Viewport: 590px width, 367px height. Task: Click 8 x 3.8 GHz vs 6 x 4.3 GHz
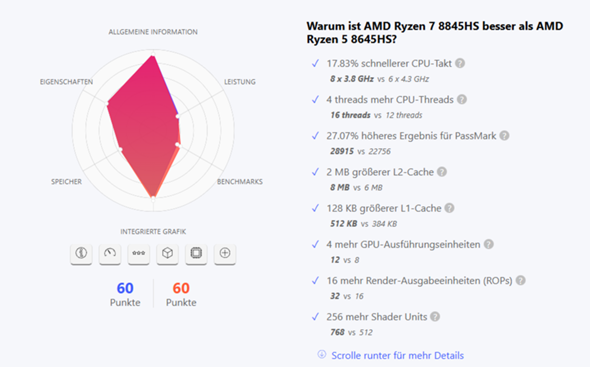pyautogui.click(x=379, y=79)
